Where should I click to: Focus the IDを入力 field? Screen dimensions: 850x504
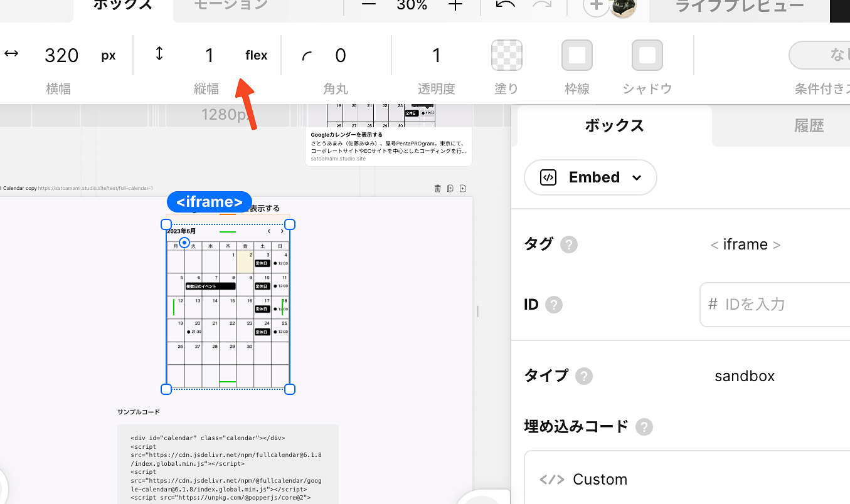click(x=775, y=305)
